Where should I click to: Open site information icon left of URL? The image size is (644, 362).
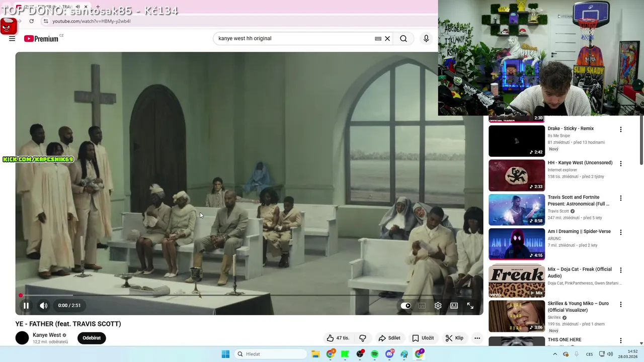(46, 21)
